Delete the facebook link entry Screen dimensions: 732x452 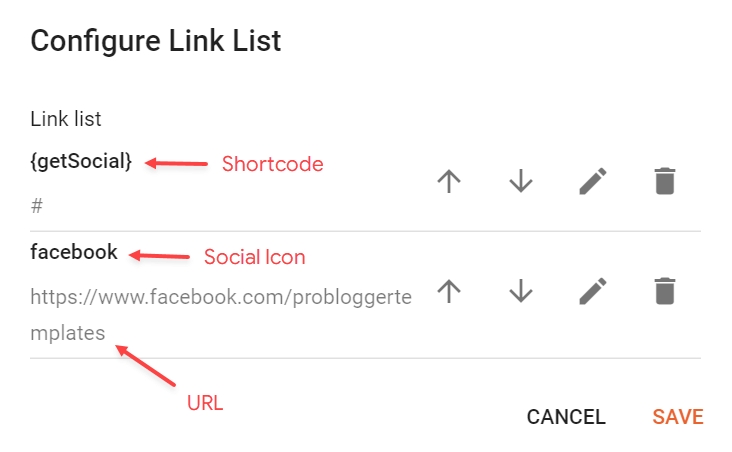tap(664, 291)
